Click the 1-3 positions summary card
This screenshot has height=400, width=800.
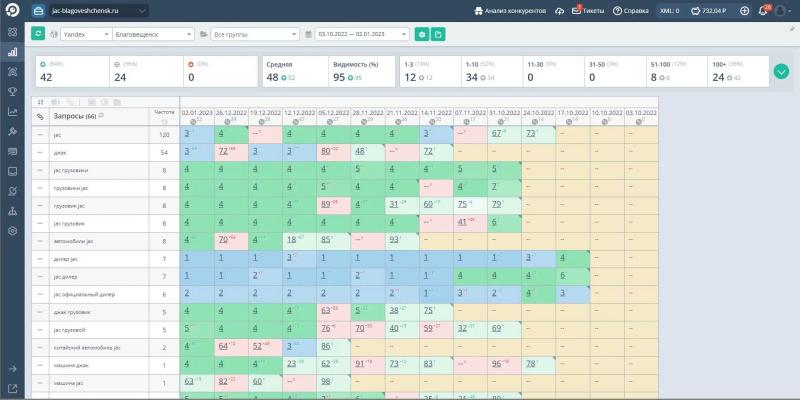(430, 71)
